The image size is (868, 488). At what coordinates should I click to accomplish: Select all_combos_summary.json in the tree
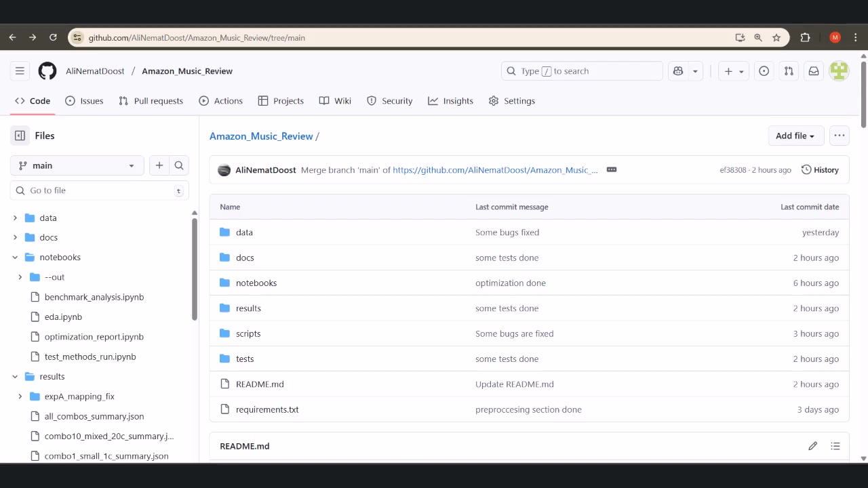click(94, 416)
